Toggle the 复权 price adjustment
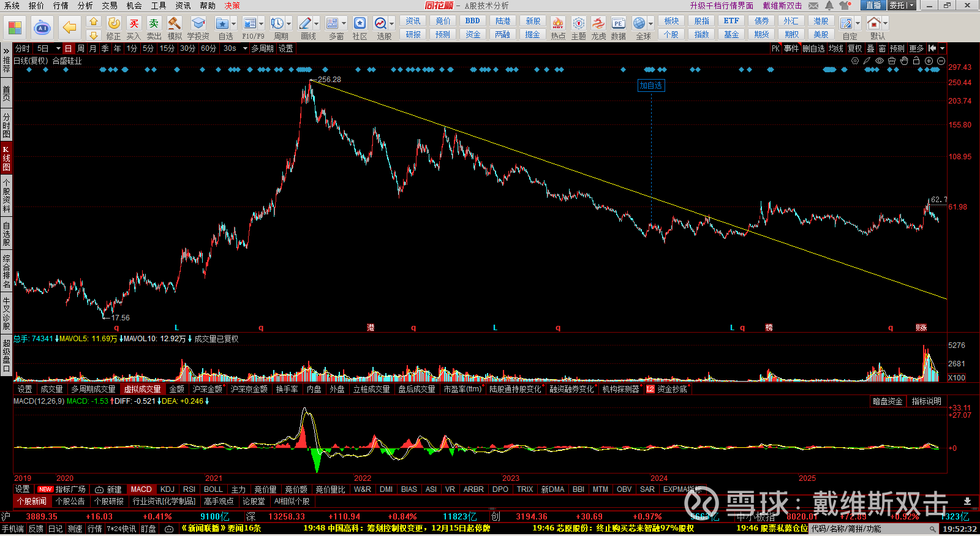The image size is (980, 536). pos(855,48)
